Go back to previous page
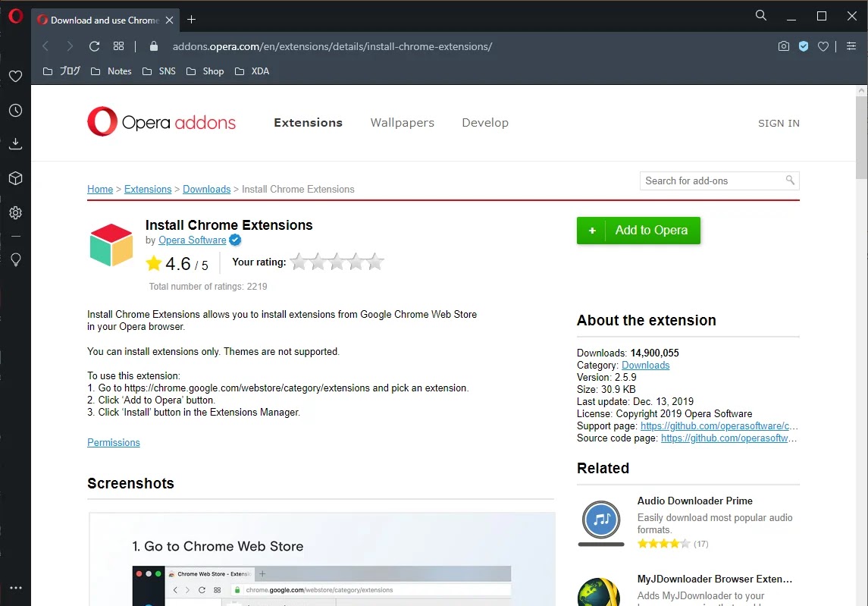 point(46,46)
